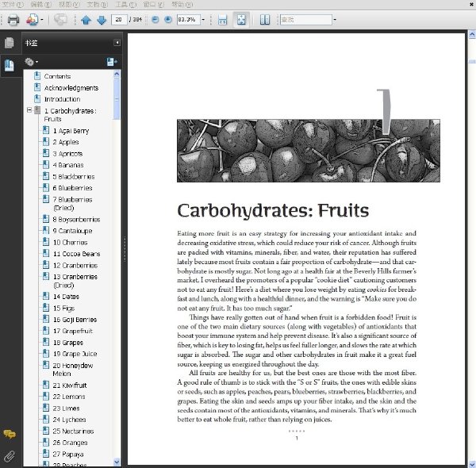Go to the '1 Açaí Berry' bookmark
This screenshot has height=468, width=476.
pyautogui.click(x=71, y=131)
